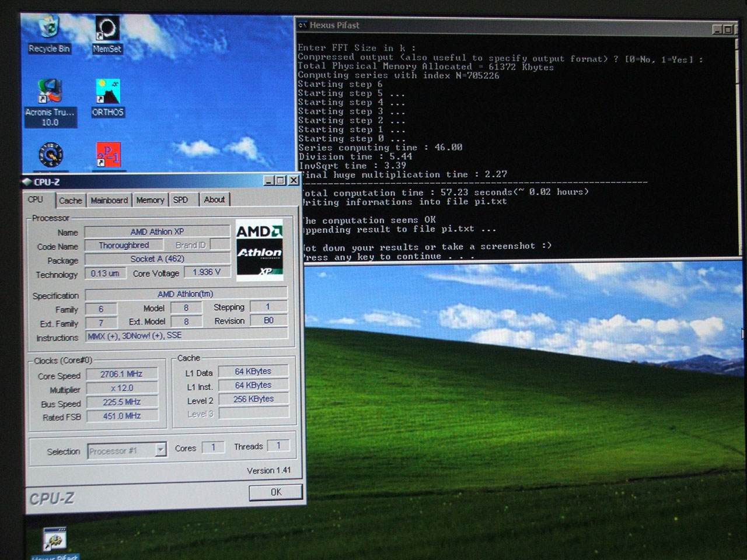Click the L1 Inst. cache value field
The width and height of the screenshot is (747, 560).
[x=253, y=385]
